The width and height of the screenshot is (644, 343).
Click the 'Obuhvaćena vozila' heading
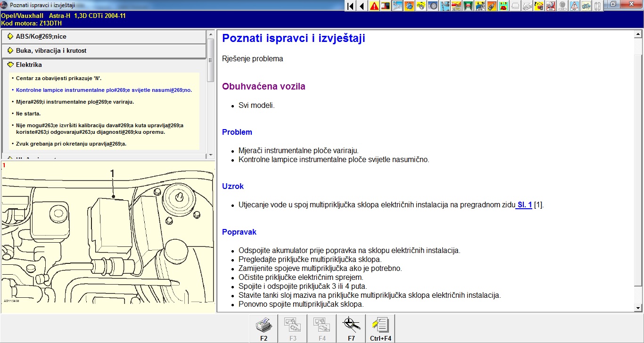(264, 87)
